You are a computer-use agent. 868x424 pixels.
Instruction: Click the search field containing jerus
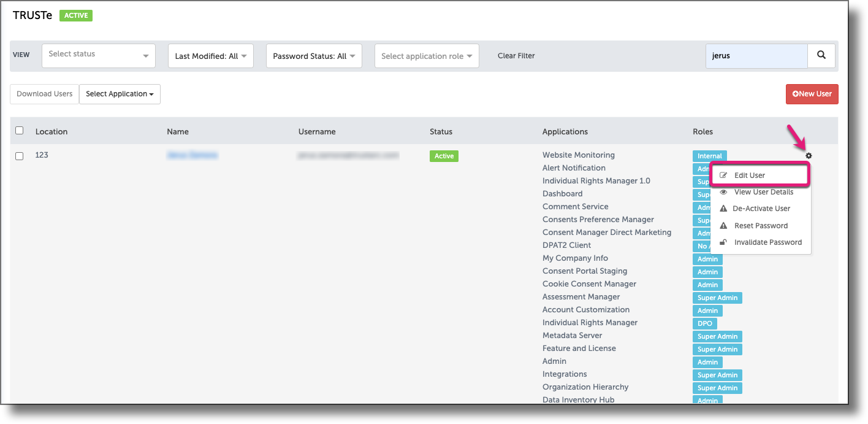coord(756,56)
